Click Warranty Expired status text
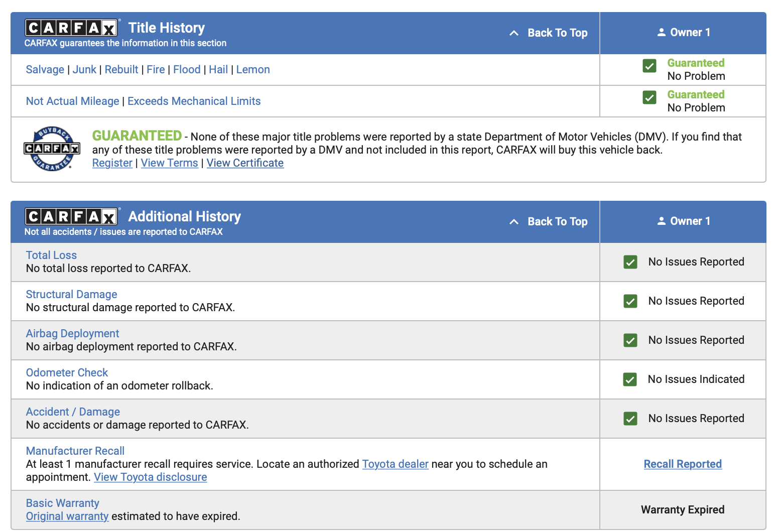Screen dimensions: 777x532 [683, 510]
